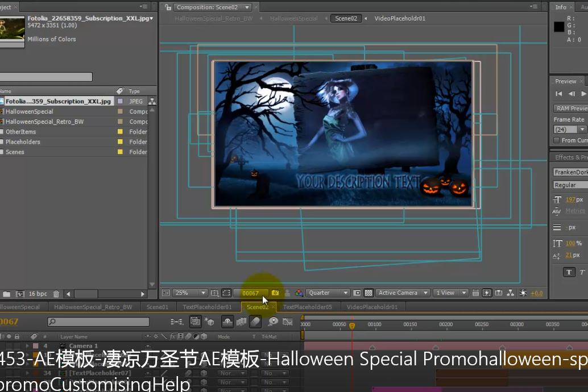This screenshot has width=588, height=392.
Task: Expand the Camera 1 layer properties
Action: tap(27, 345)
